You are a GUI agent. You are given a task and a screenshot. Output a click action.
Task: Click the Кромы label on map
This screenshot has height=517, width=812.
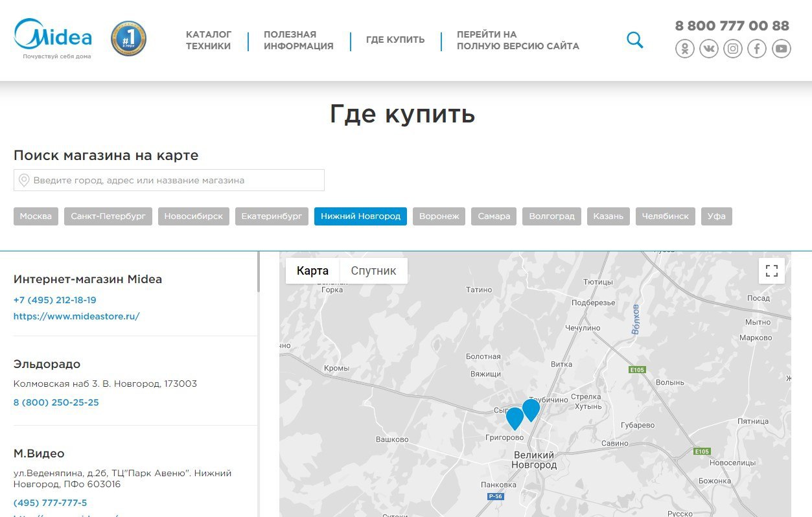[336, 369]
